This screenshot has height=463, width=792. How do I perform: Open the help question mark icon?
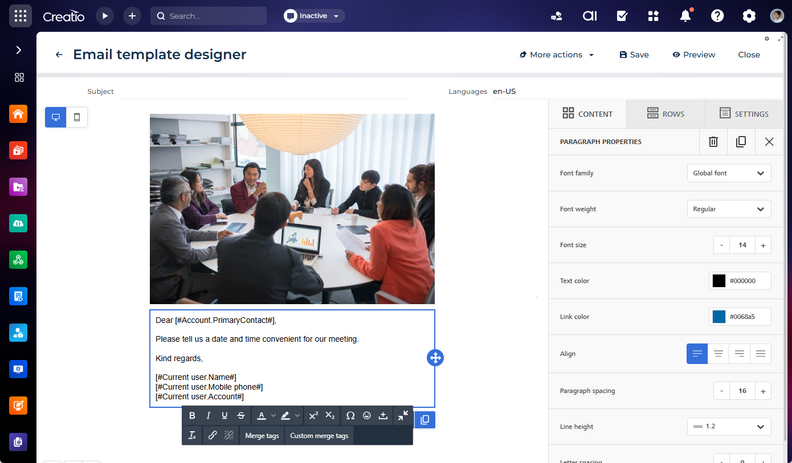[717, 16]
